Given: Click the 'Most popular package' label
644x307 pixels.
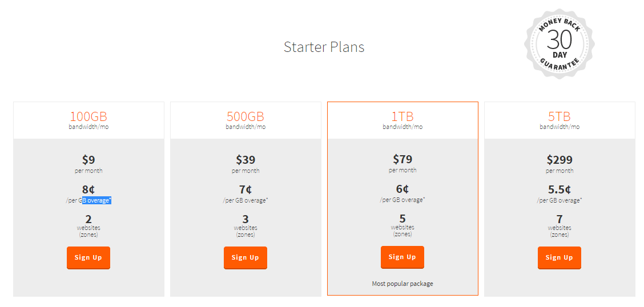Looking at the screenshot, I should 402,284.
